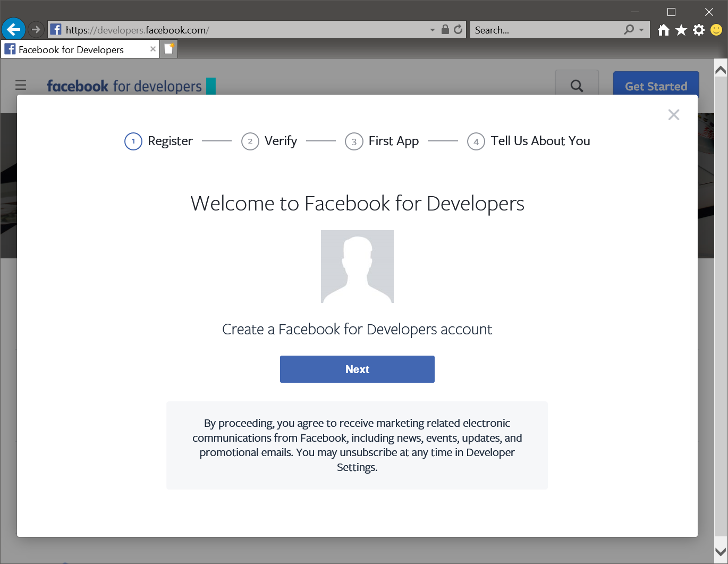
Task: Close the Facebook for Developers tab
Action: [x=153, y=49]
